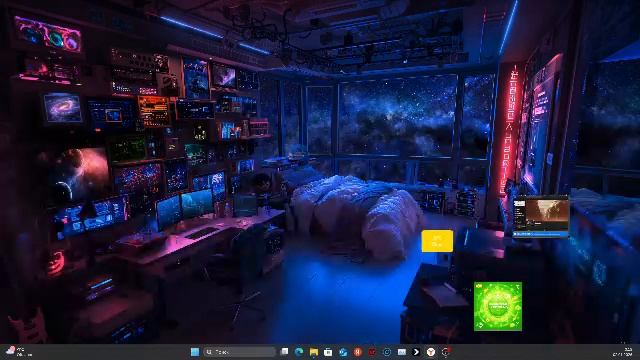Open the weather widget on the taskbar
Image resolution: width=640 pixels, height=360 pixels.
point(20,352)
